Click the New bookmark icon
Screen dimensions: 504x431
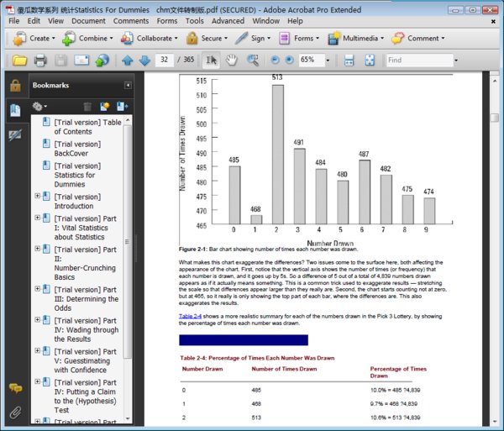coord(105,107)
